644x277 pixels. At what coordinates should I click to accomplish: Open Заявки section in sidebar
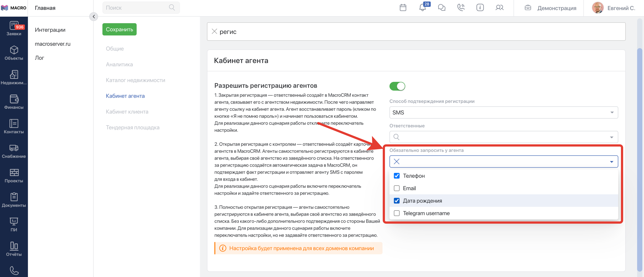tap(14, 29)
